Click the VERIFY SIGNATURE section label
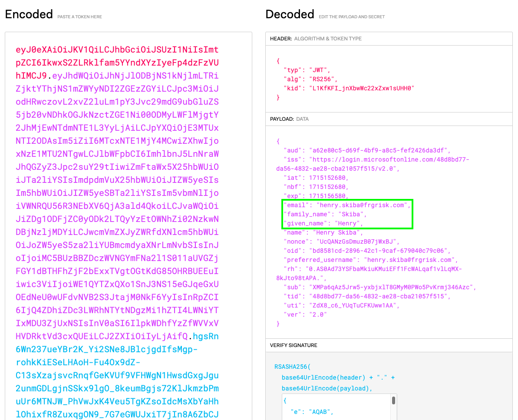 coord(294,345)
